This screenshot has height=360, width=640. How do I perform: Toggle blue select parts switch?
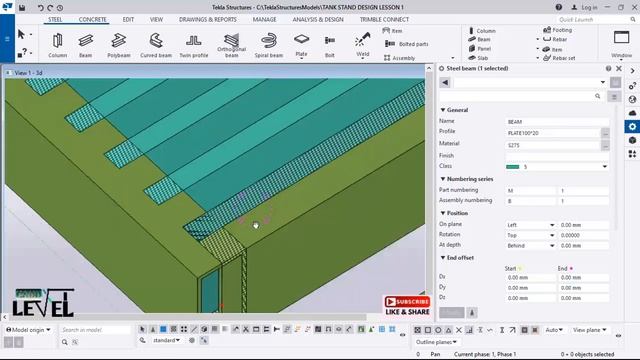click(163, 329)
